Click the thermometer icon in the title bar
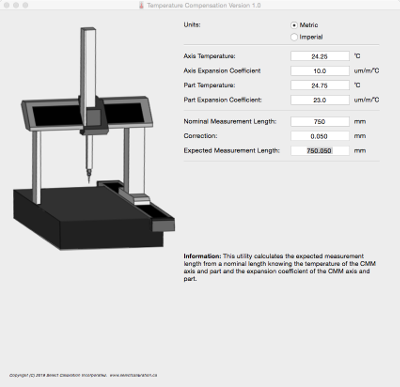This screenshot has height=387, width=400. pyautogui.click(x=141, y=5)
